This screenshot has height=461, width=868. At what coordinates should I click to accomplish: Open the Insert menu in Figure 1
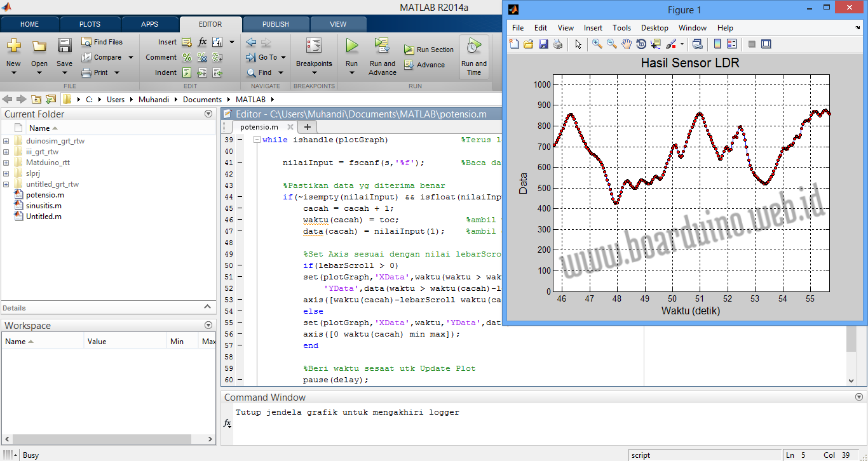(593, 28)
